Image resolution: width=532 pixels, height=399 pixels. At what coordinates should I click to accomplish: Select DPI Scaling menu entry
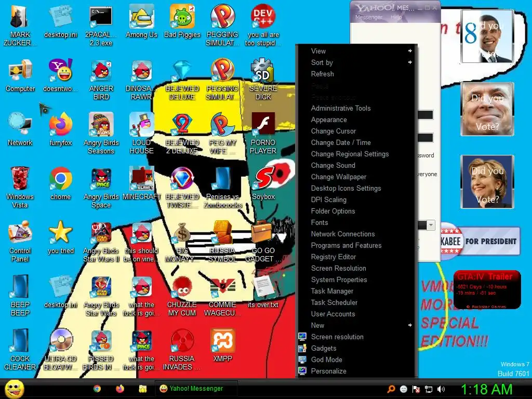(x=357, y=200)
